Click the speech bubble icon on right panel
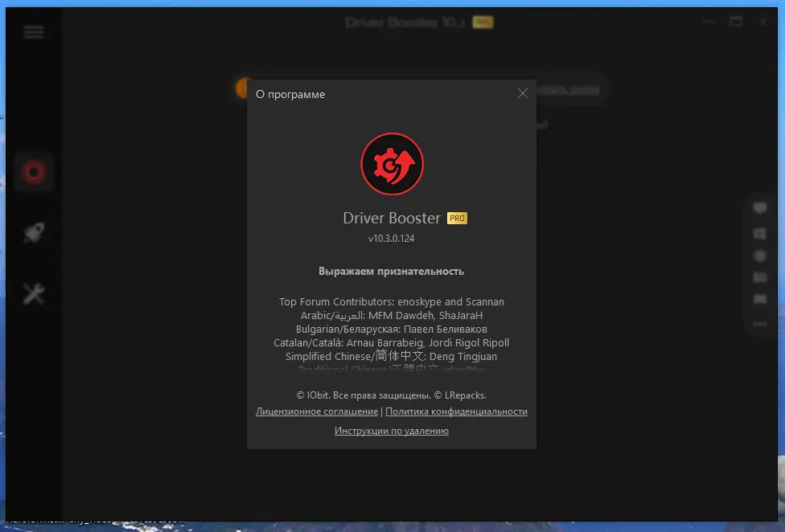This screenshot has width=785, height=532. click(760, 207)
